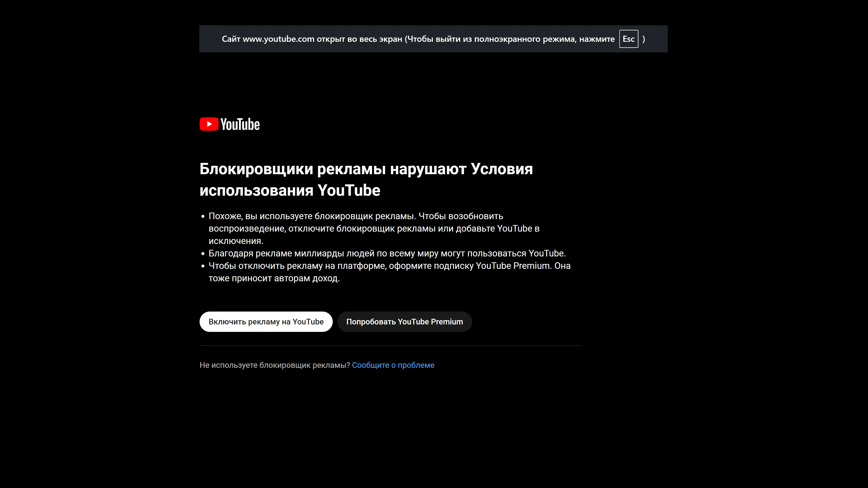Click the paragraph starting "Похоже, вы используете"
The height and width of the screenshot is (488, 868).
click(374, 228)
